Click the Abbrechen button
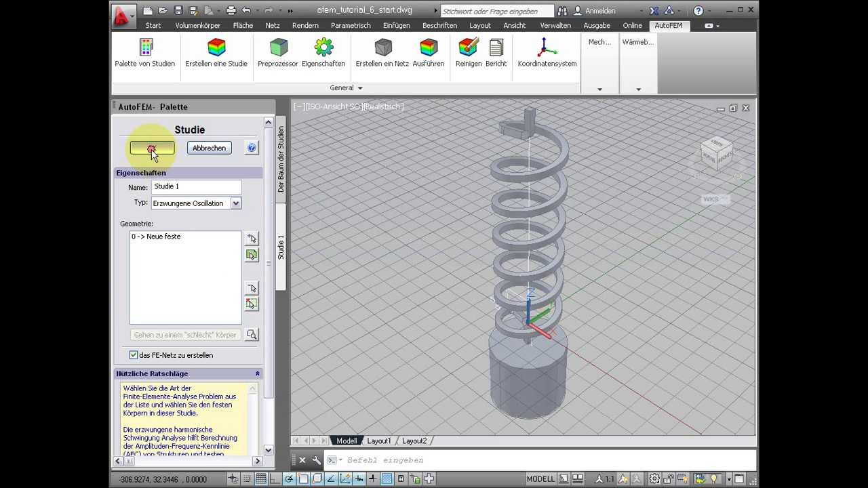 (209, 148)
